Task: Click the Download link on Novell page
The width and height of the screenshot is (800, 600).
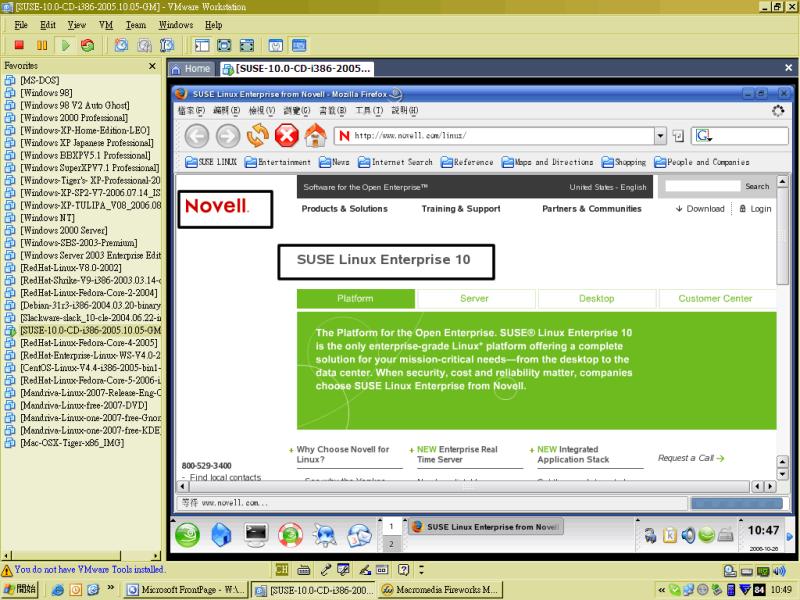Action: (x=700, y=209)
